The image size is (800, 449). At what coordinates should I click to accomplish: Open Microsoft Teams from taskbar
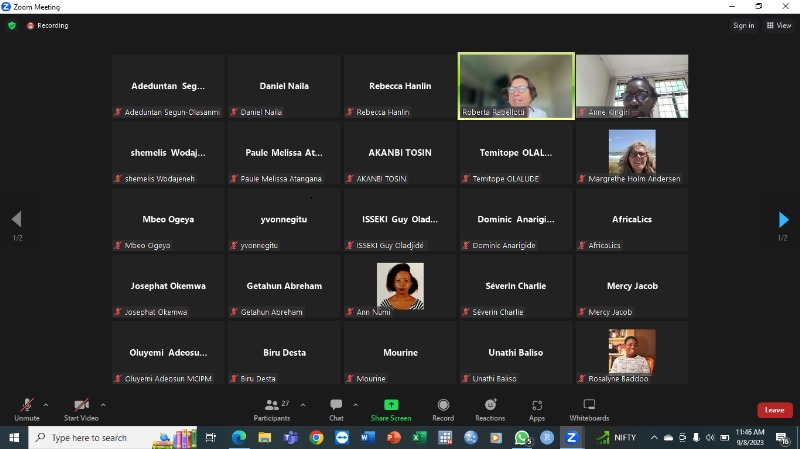coord(290,438)
